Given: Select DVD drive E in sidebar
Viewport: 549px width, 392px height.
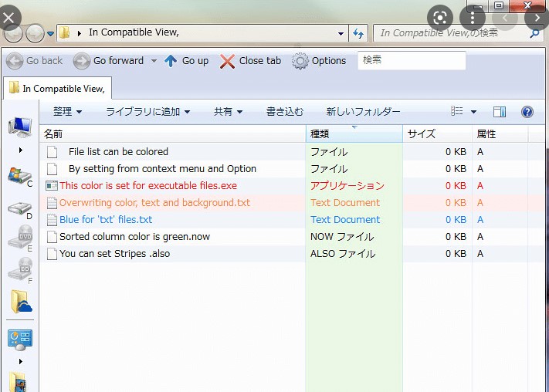Looking at the screenshot, I should (20, 238).
